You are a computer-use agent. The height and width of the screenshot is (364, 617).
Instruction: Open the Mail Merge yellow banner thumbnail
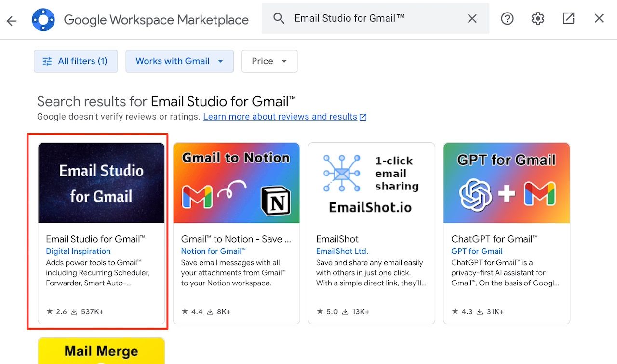[x=101, y=351]
